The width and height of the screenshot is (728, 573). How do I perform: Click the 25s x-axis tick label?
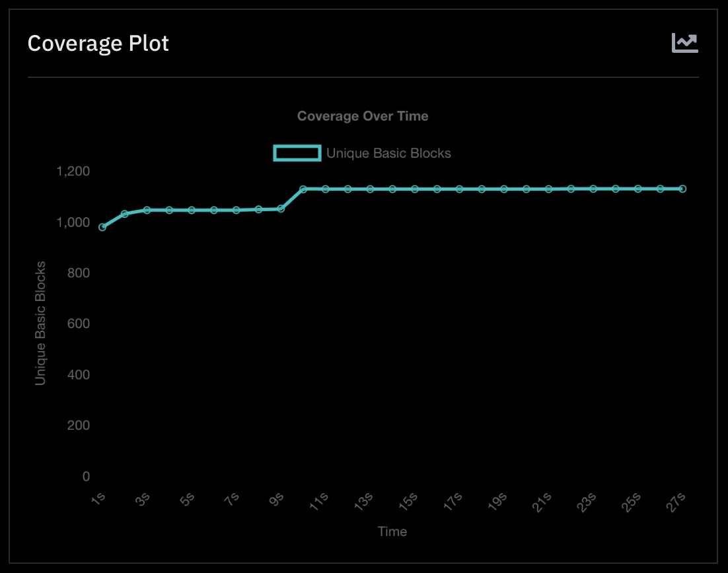coord(632,502)
